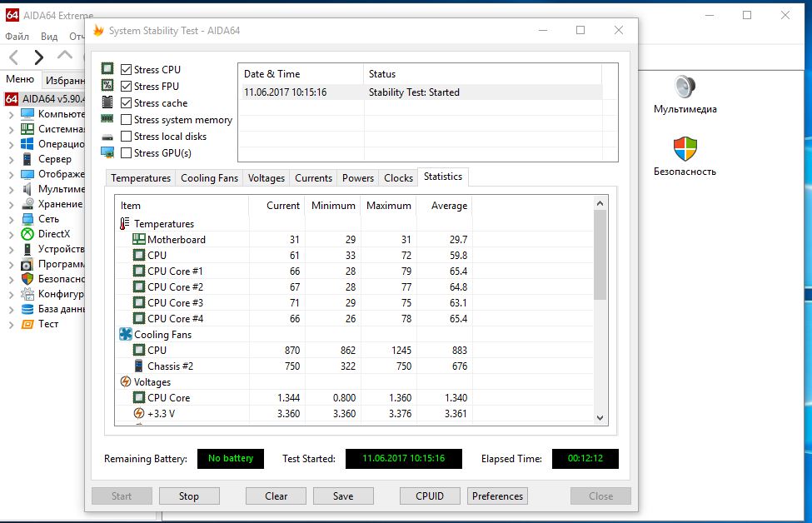The image size is (812, 523).
Task: Click the local disks drive icon
Action: point(107,137)
